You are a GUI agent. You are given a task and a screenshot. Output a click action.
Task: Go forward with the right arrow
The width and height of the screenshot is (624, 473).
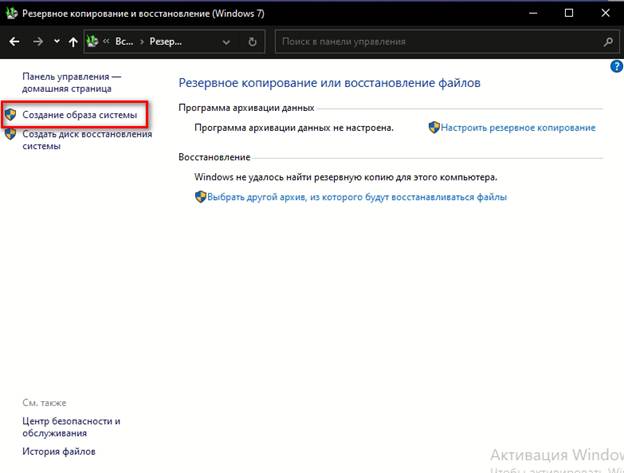coord(38,42)
